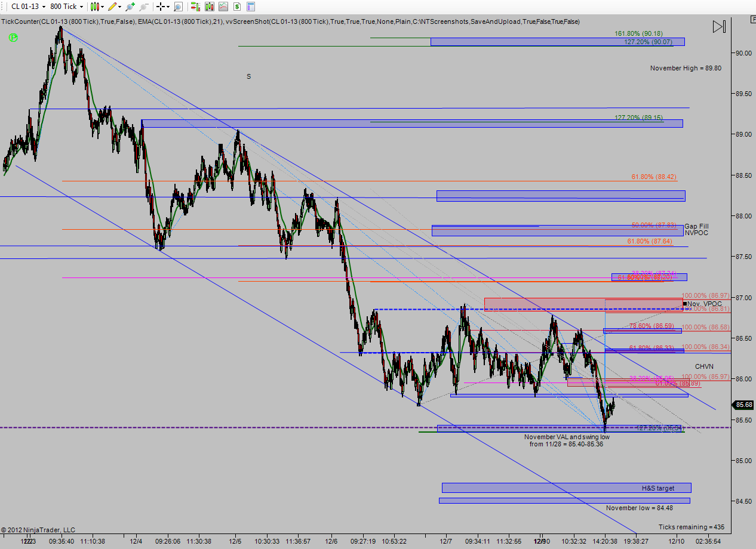Click the zoom in magnifier icon
The width and height of the screenshot is (756, 549).
point(130,7)
